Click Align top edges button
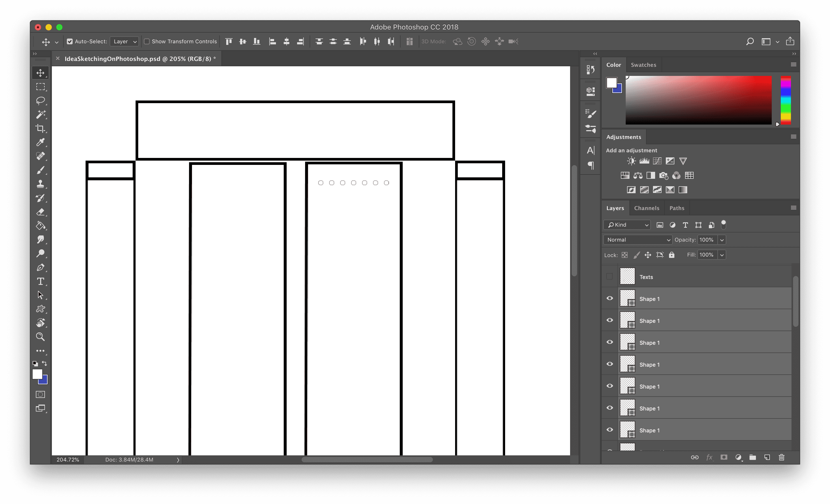830x504 pixels. (229, 41)
